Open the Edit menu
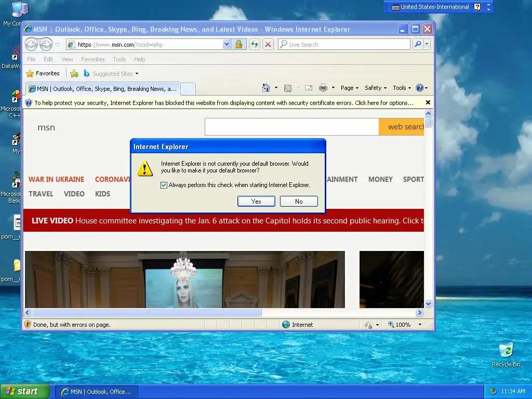 [x=48, y=59]
